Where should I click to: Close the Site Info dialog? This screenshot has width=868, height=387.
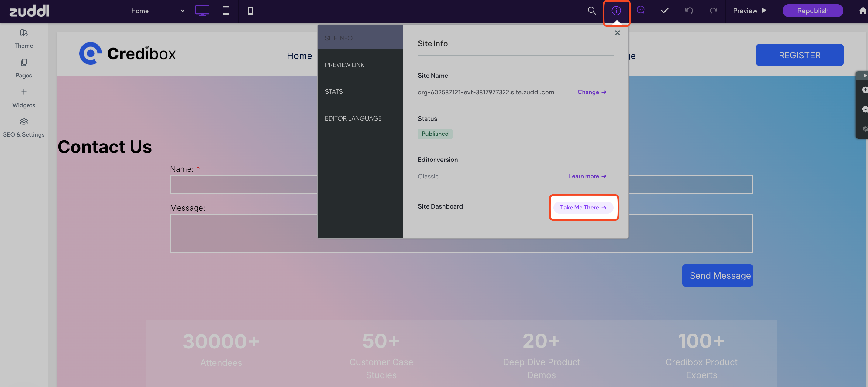617,33
